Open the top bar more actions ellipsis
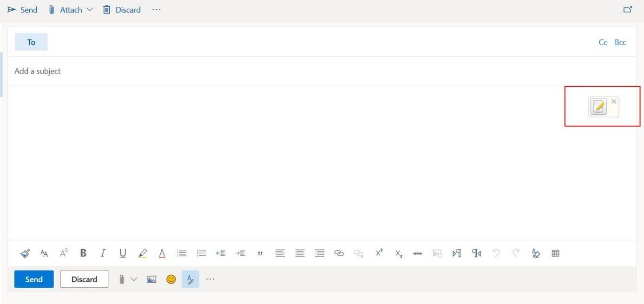The width and height of the screenshot is (644, 304). click(156, 10)
